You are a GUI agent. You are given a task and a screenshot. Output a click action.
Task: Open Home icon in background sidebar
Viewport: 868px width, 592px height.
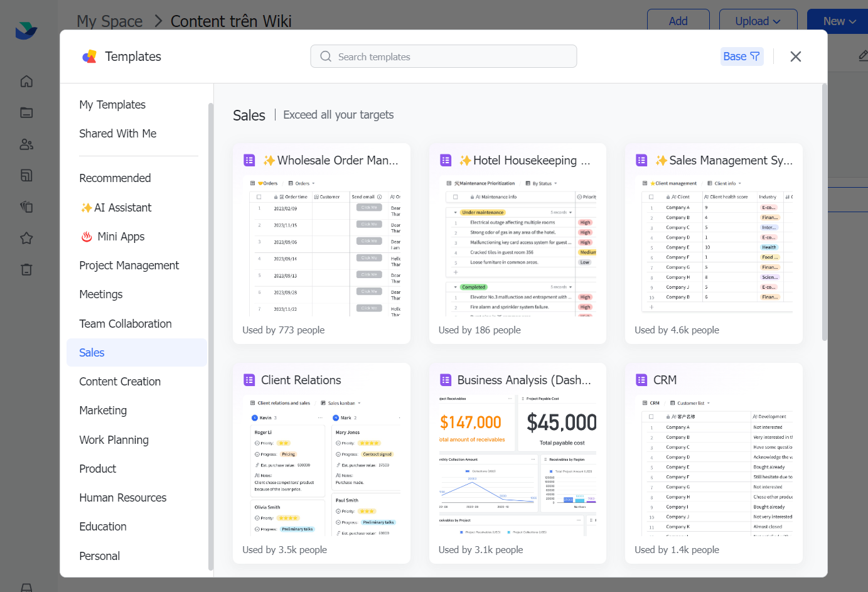click(x=26, y=81)
